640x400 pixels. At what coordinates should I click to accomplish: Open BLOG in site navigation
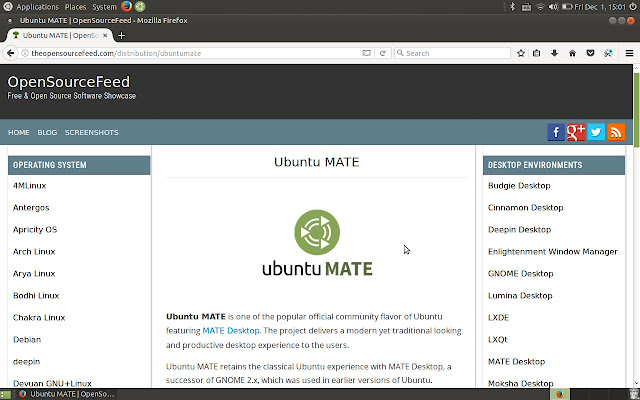[47, 132]
